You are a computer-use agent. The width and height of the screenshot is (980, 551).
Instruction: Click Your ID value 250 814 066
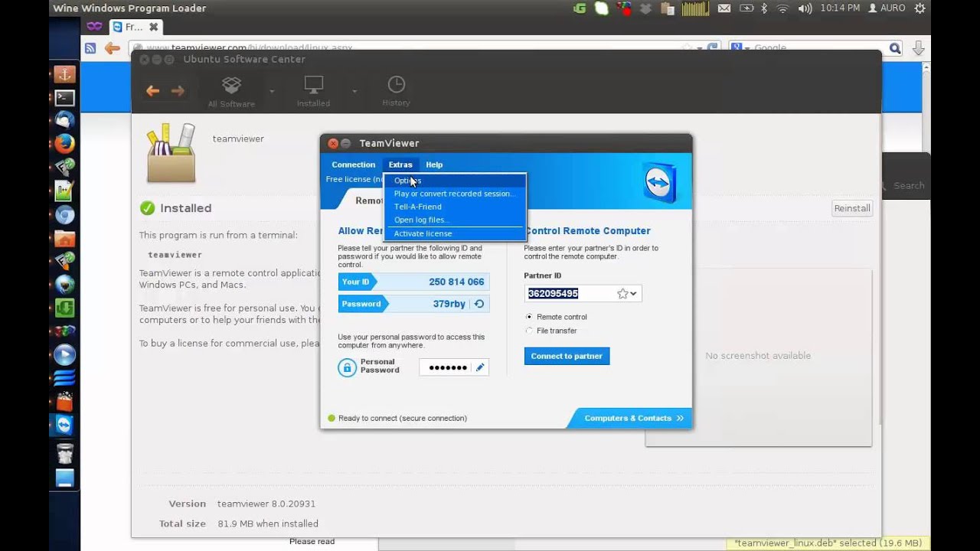point(456,282)
